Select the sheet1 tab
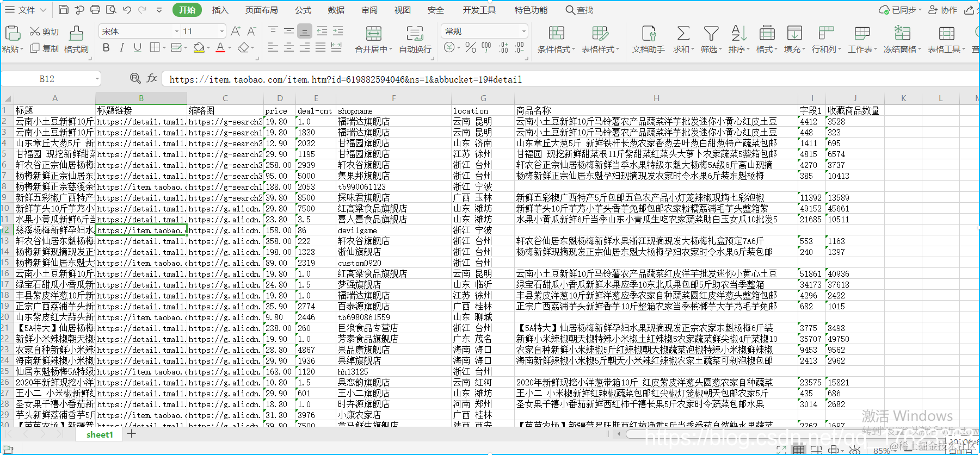The height and width of the screenshot is (455, 980). pos(100,434)
